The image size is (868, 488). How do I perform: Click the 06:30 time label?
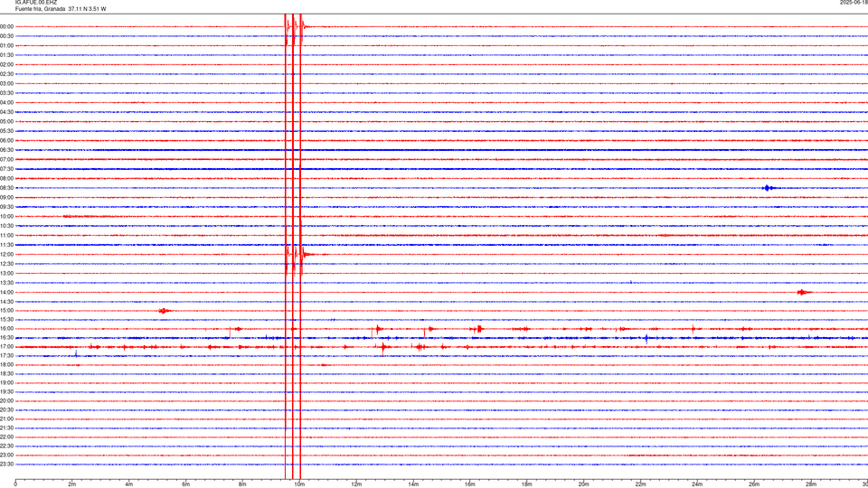click(x=7, y=150)
